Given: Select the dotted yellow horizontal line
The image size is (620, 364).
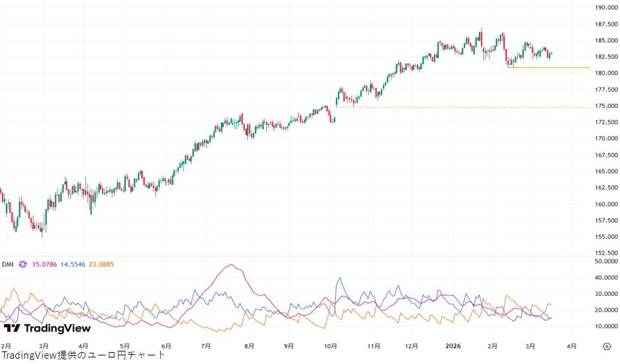Looking at the screenshot, I should (464, 107).
